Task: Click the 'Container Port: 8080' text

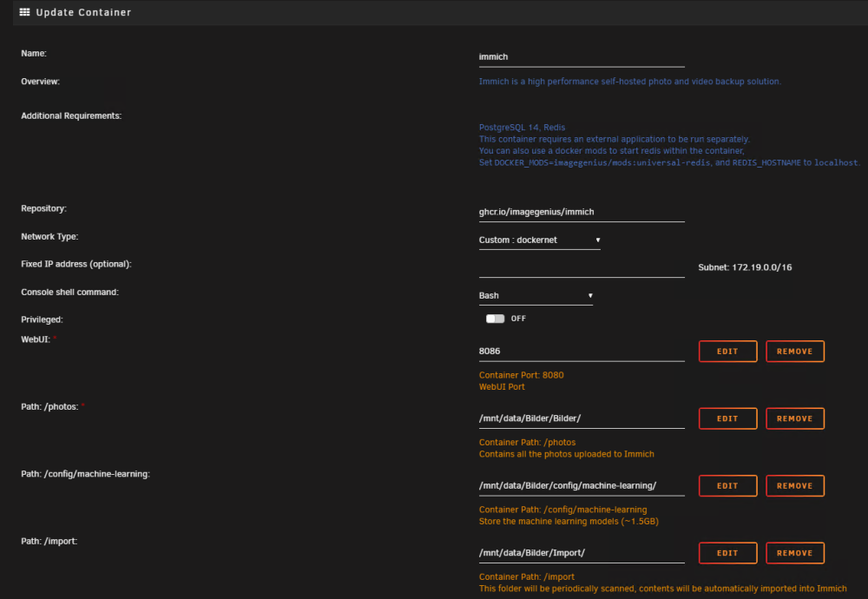Action: tap(521, 375)
